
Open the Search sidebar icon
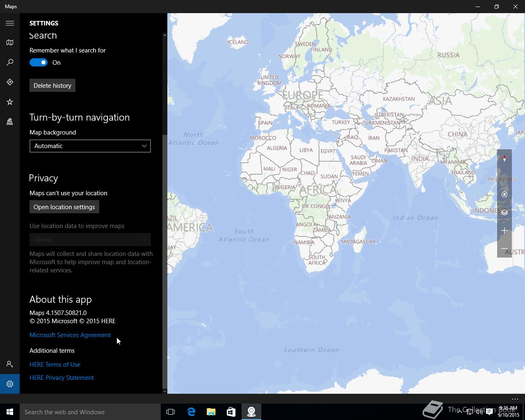click(x=10, y=62)
